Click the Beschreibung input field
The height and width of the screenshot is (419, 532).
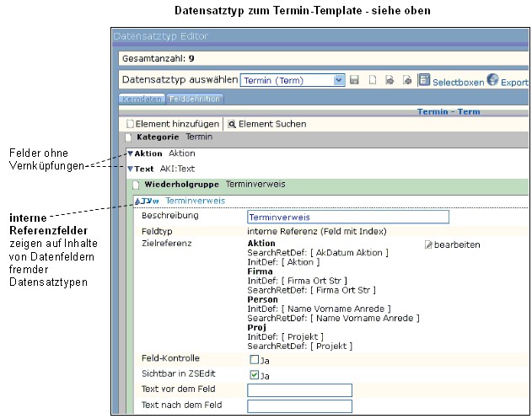[347, 217]
